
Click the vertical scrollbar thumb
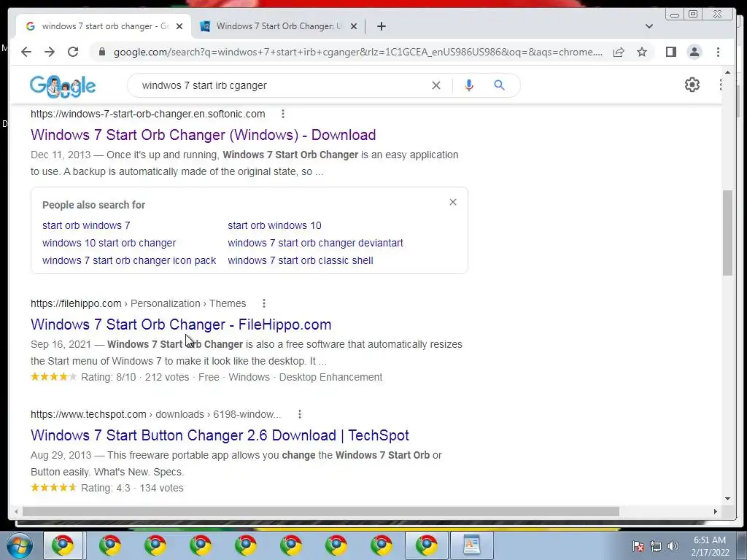(727, 233)
